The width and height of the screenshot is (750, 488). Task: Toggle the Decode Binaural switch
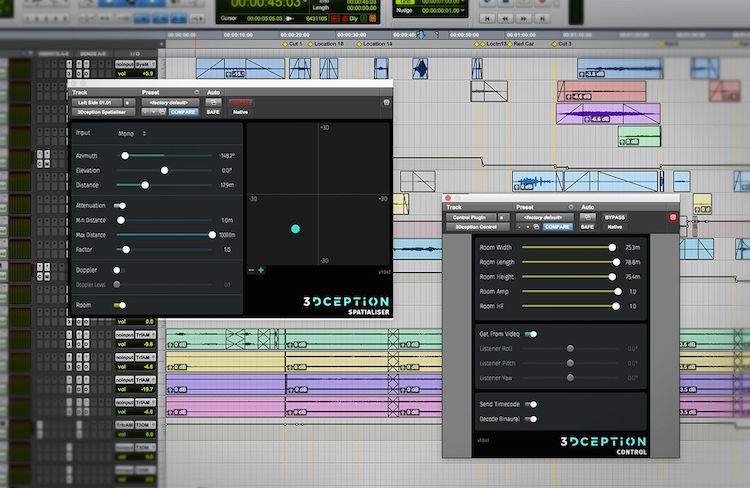click(x=531, y=419)
